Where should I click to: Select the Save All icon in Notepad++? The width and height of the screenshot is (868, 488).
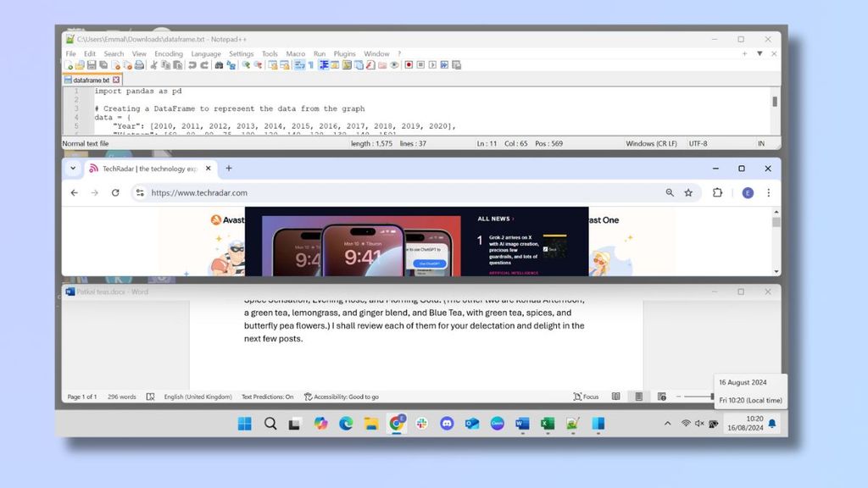103,64
